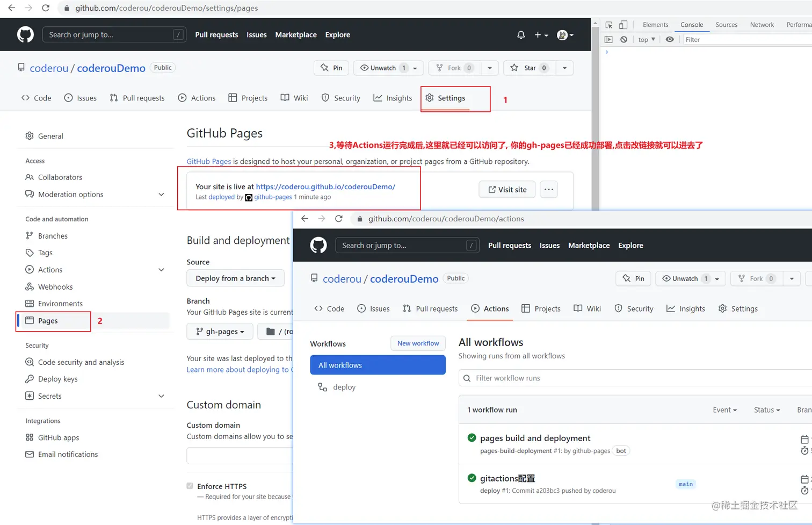Click back arrow in the Actions browser window

(305, 219)
